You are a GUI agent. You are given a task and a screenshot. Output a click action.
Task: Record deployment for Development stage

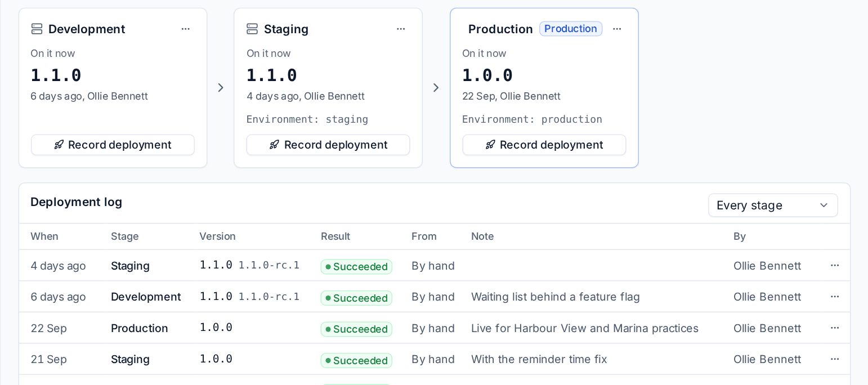113,145
